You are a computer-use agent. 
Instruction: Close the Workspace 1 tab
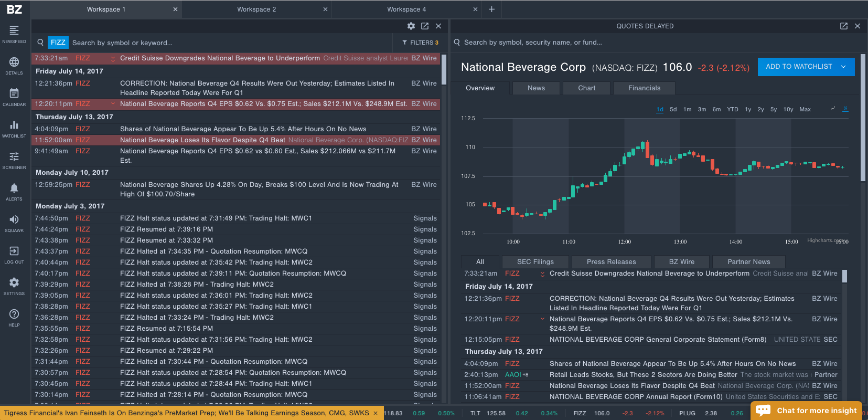[175, 9]
